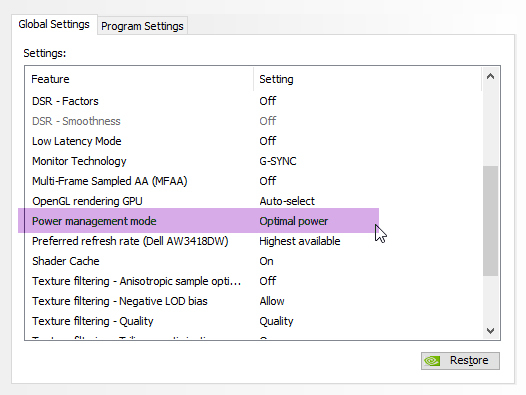The image size is (526, 395).
Task: Open the MFAA Off setting value
Action: pos(268,181)
